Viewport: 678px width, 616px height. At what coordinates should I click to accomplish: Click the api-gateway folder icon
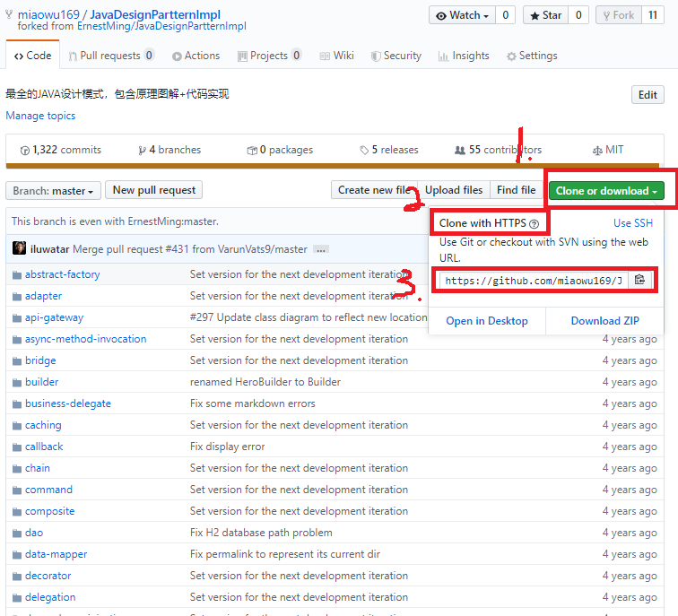[x=17, y=318]
